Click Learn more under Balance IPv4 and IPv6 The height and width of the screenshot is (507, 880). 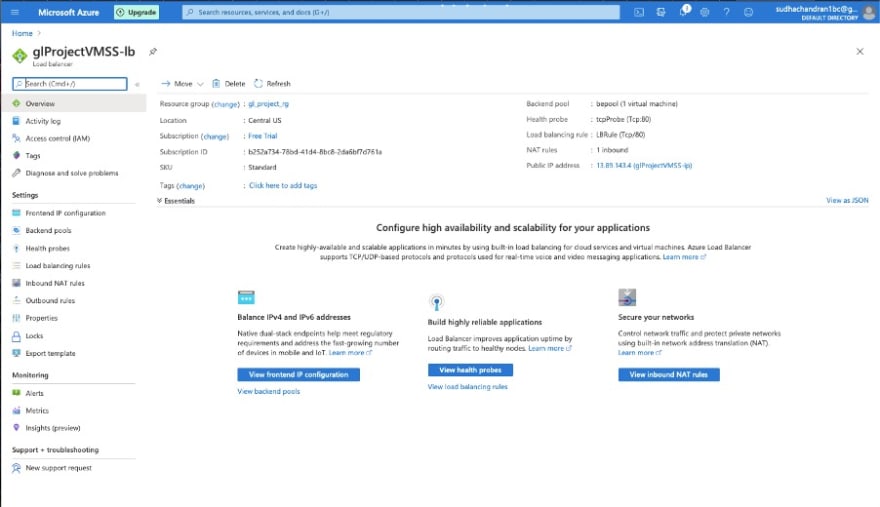tap(350, 353)
